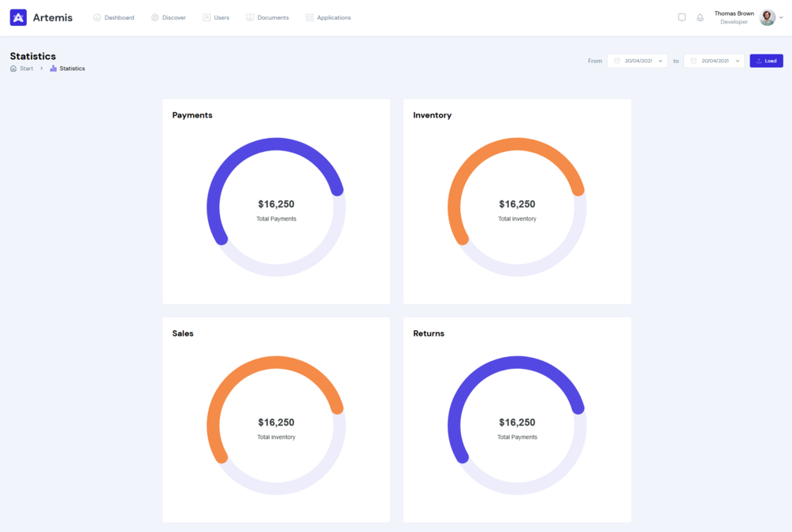Click the Discover globe icon
792x532 pixels.
click(155, 17)
